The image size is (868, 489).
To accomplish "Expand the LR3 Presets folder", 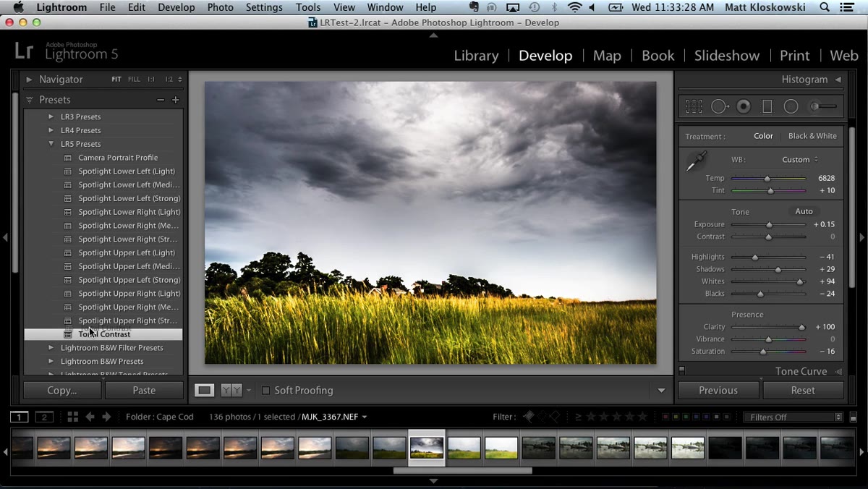I will pos(51,116).
